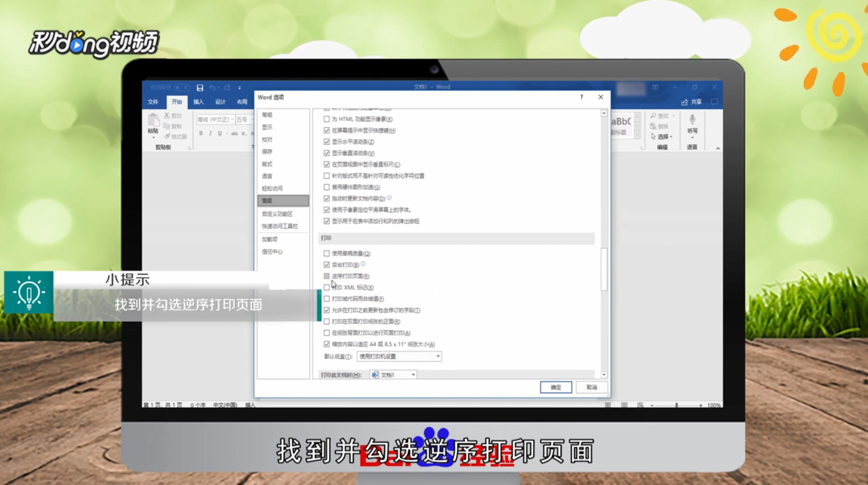Select 保存 category in Word Options
Image resolution: width=868 pixels, height=485 pixels.
point(283,152)
